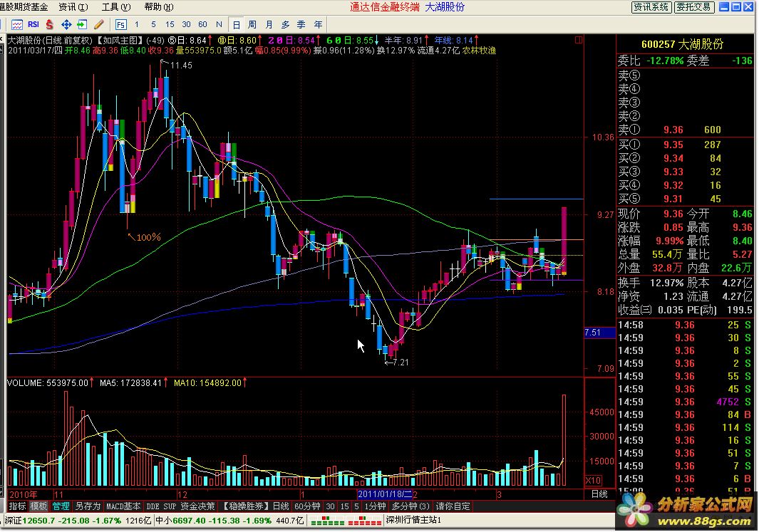Viewport: 759px width, 532px height.
Task: Open the 港股期货基金 menu
Action: coord(24,7)
